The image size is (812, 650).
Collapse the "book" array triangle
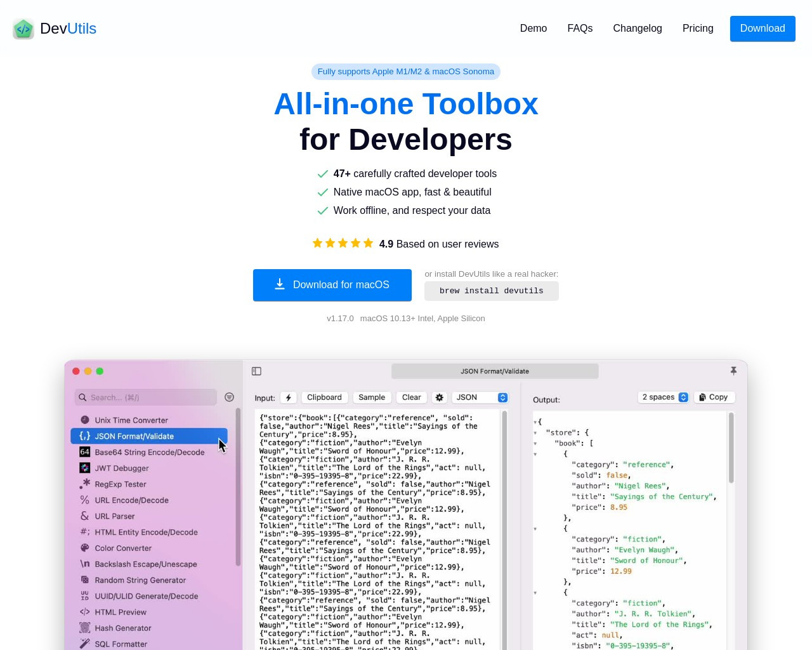tap(535, 444)
